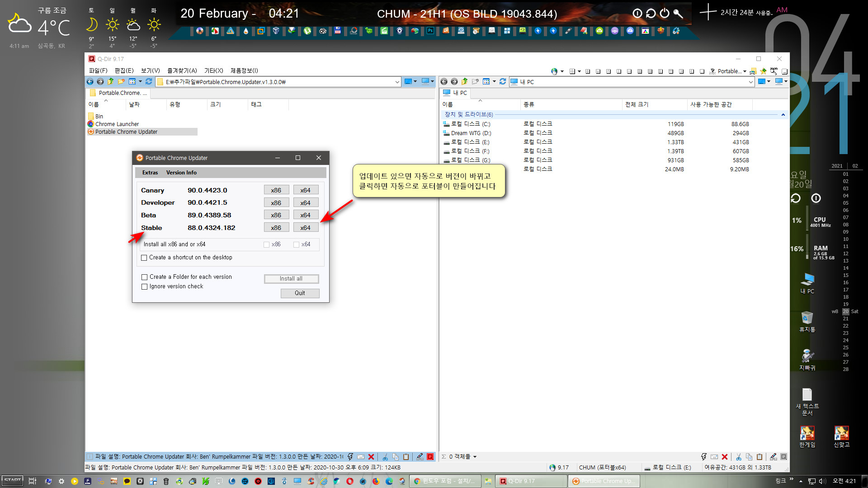
Task: Toggle 'Ignore version check' checkbox
Action: pos(145,286)
